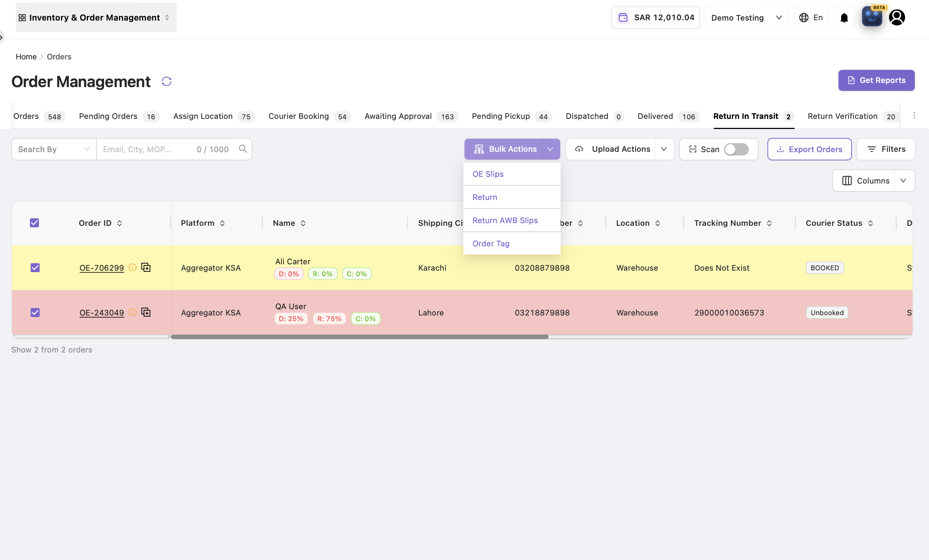Screen dimensions: 929x560
Task: Open the more tabs vertical dots menu
Action: (914, 116)
